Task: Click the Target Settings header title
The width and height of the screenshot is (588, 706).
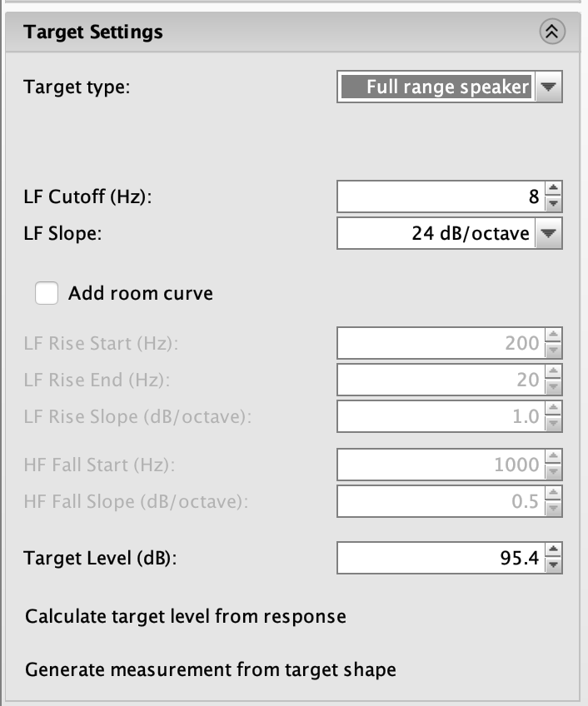Action: pos(93,32)
